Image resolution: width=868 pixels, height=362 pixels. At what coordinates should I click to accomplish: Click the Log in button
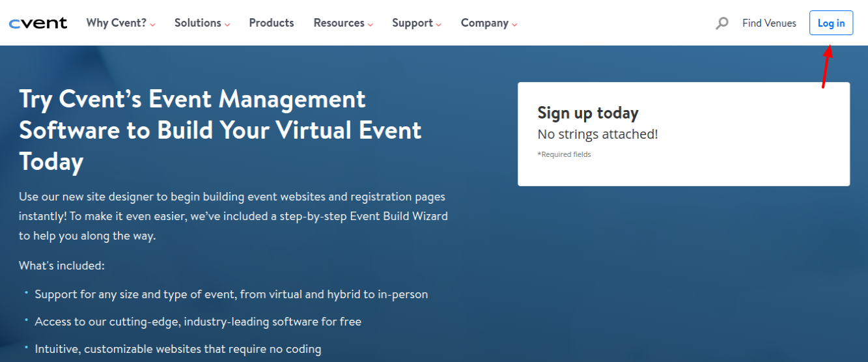(831, 23)
